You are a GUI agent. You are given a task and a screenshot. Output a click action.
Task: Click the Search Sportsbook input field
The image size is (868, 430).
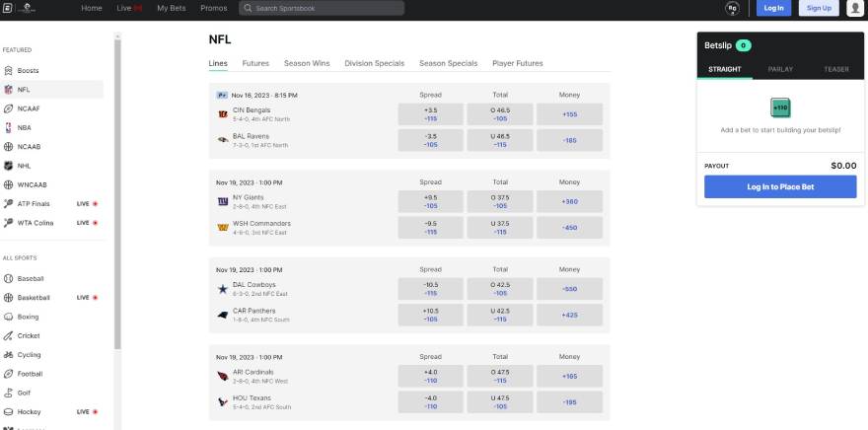322,8
